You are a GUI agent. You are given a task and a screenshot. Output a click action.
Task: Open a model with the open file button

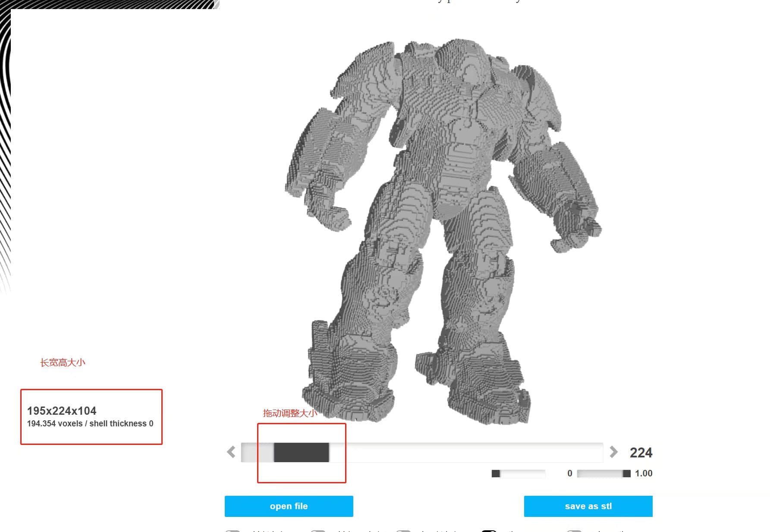pyautogui.click(x=289, y=506)
